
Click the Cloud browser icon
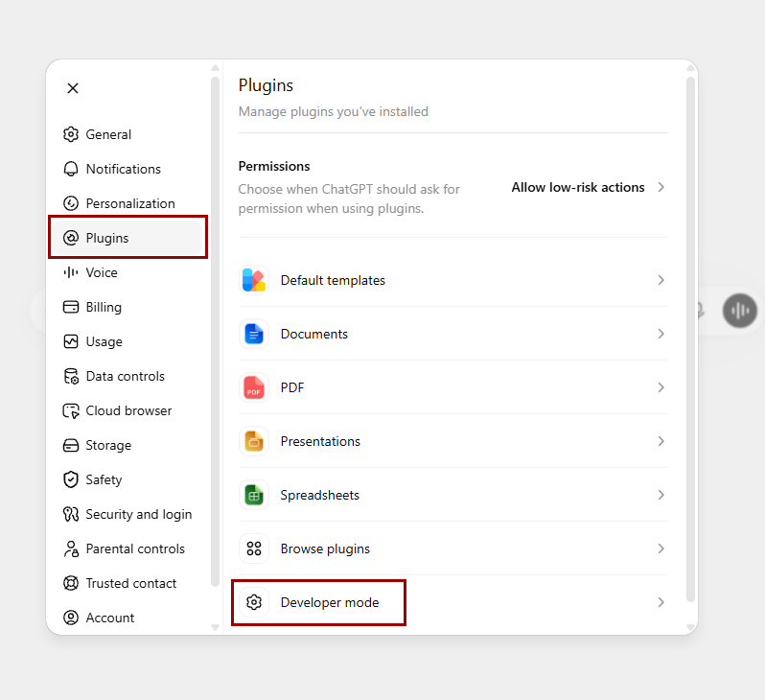[71, 410]
